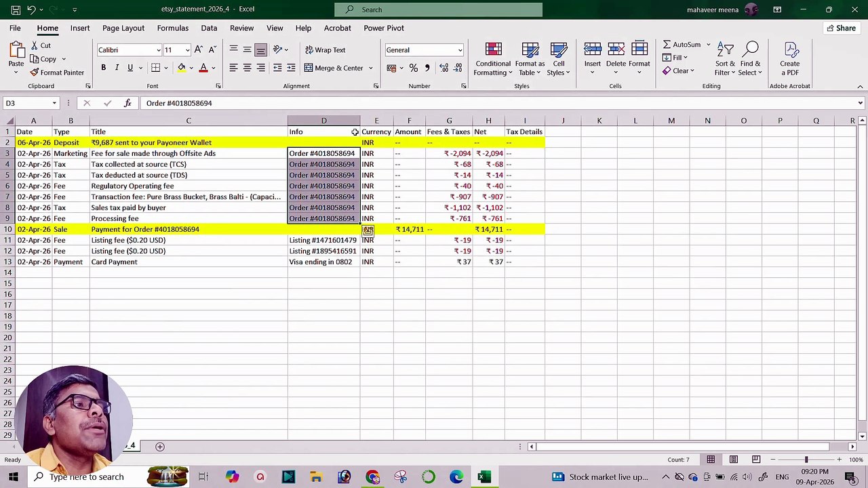Switch to the Insert ribbon tab

(x=80, y=28)
